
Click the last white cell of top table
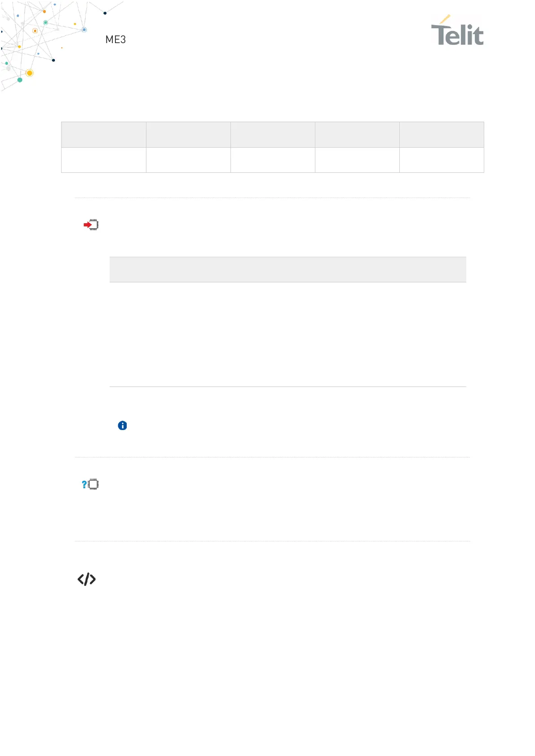click(x=442, y=160)
